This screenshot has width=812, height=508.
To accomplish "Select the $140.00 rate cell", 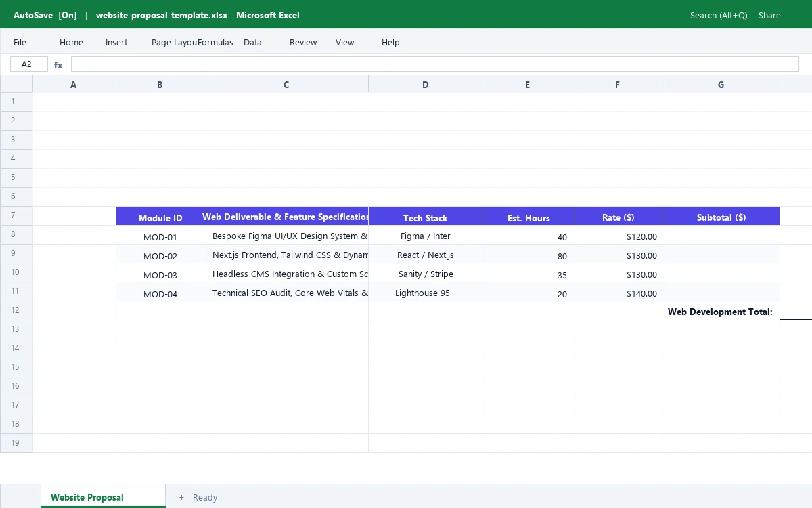I will click(x=619, y=292).
